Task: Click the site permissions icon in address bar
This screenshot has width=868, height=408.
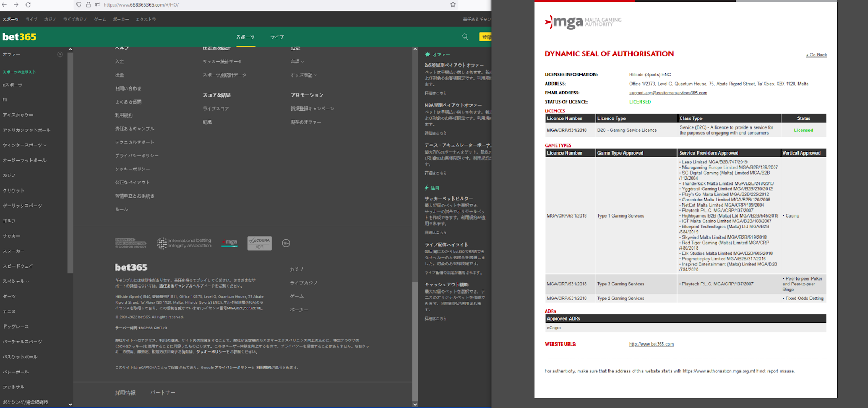Action: point(98,4)
